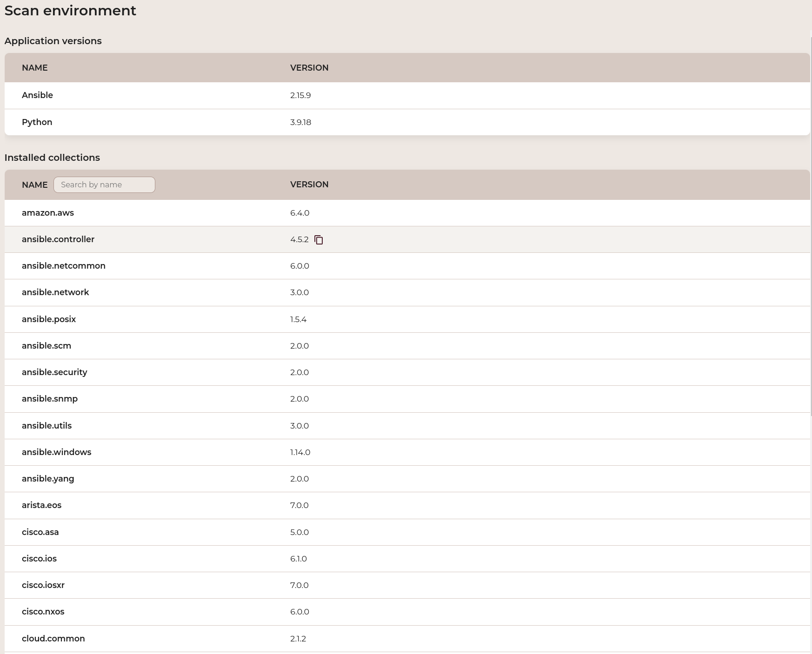Click the Installed collections section heading
Screen dimensions: 812x654
(52, 158)
